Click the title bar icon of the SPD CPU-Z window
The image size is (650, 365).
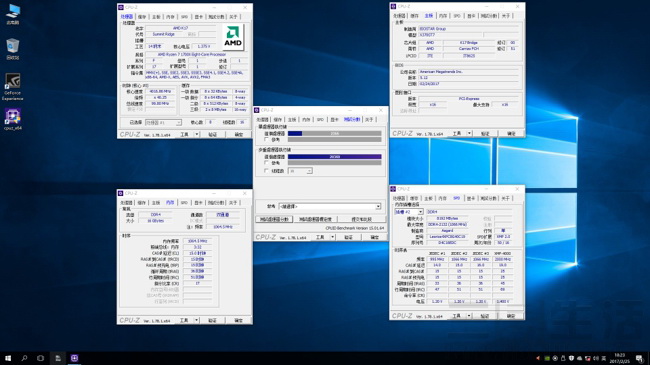coord(393,189)
